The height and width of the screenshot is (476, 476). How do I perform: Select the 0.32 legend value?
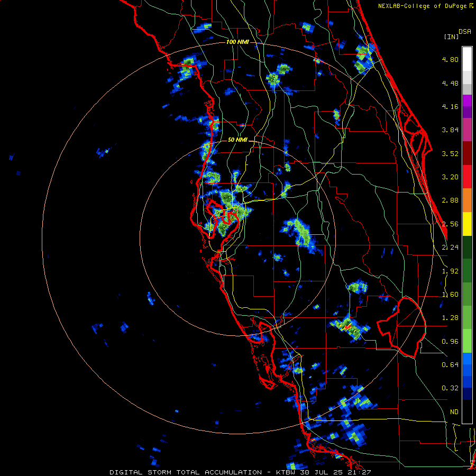click(x=450, y=388)
